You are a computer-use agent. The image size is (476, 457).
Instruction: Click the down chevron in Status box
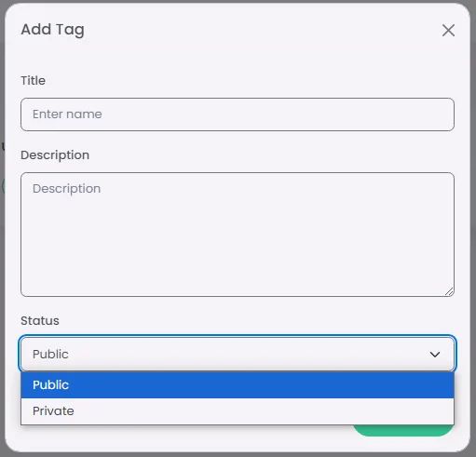435,355
